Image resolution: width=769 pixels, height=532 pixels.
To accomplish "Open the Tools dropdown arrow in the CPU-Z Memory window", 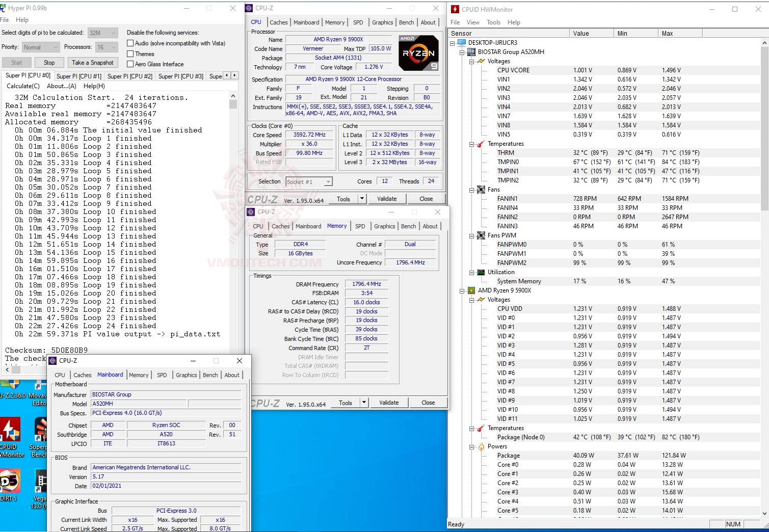I will tap(364, 403).
